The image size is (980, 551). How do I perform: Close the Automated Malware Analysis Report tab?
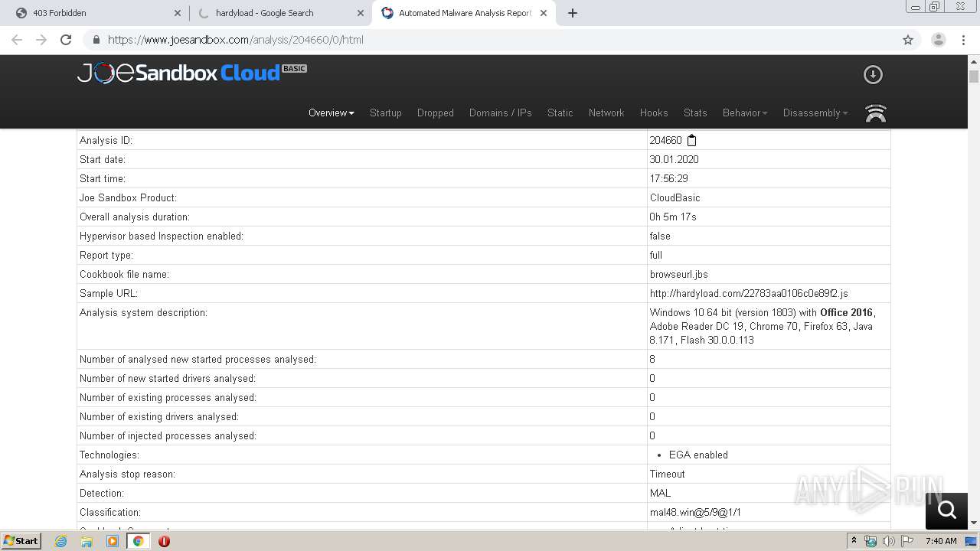pos(544,13)
